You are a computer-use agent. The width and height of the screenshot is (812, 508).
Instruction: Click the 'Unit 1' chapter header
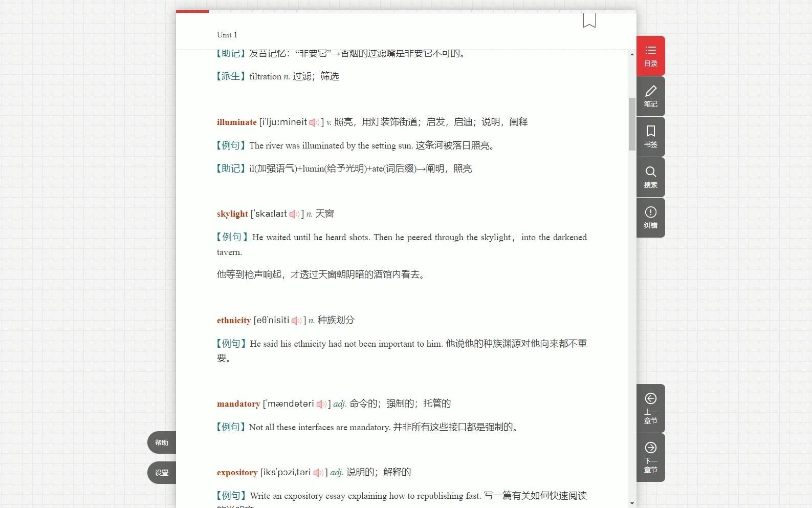[x=227, y=35]
